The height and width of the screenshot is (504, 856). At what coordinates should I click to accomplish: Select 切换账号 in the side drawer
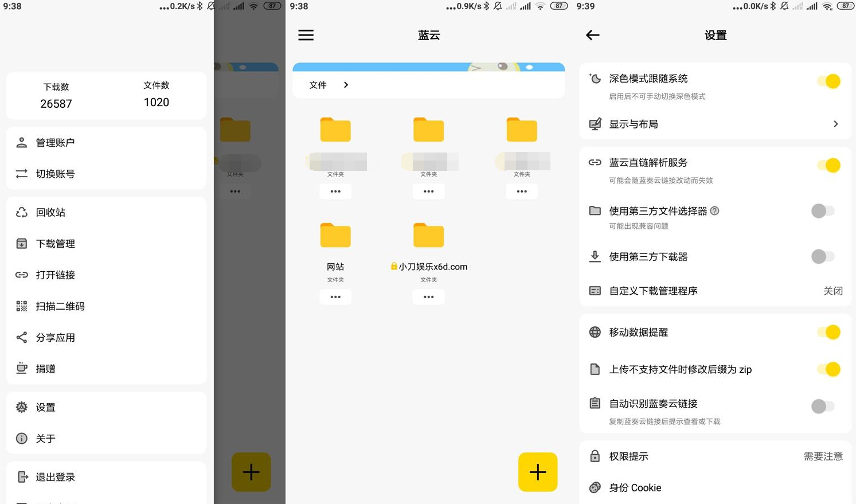[106, 174]
